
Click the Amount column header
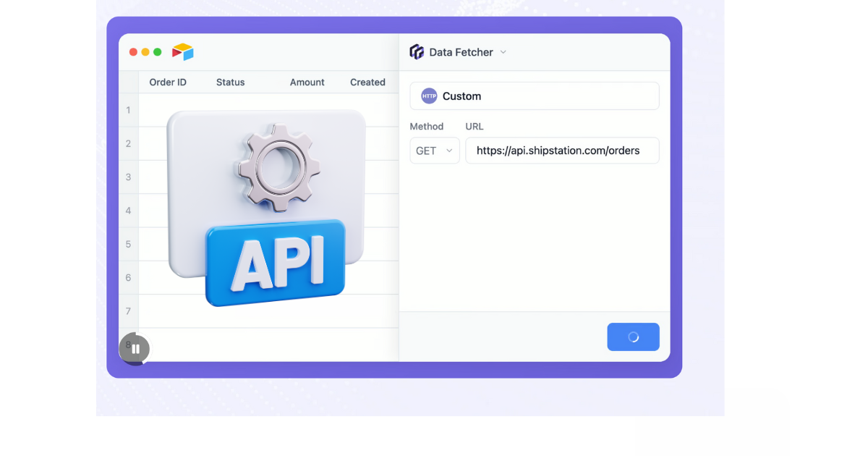click(307, 83)
